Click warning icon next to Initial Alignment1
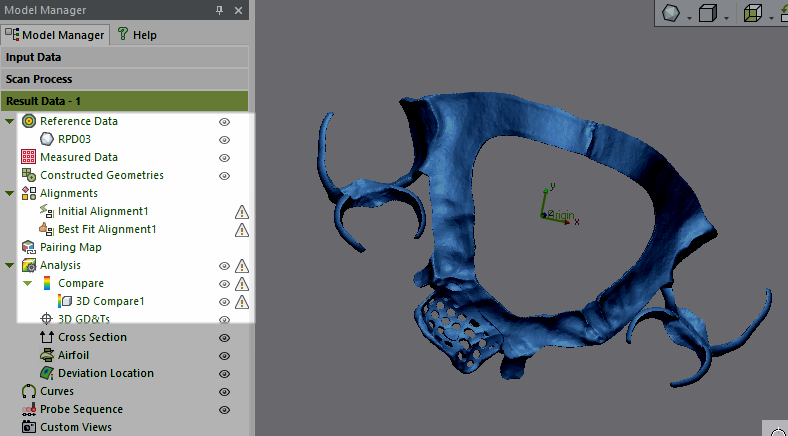 (242, 212)
